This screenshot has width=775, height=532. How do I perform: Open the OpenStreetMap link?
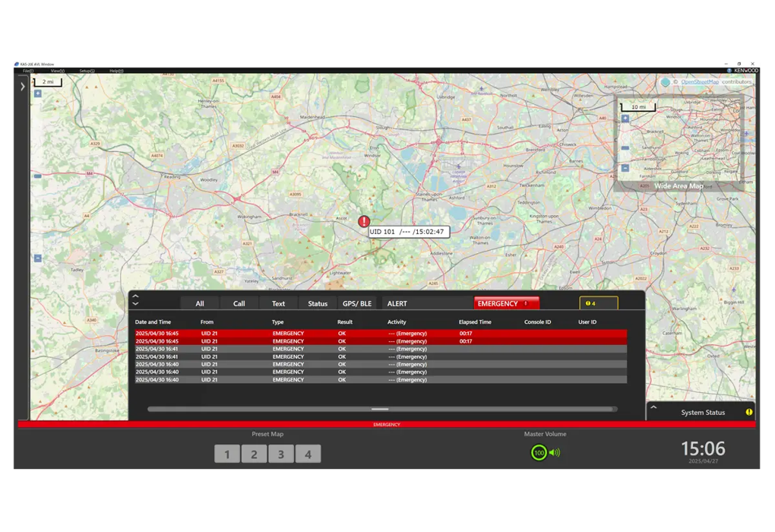(699, 81)
